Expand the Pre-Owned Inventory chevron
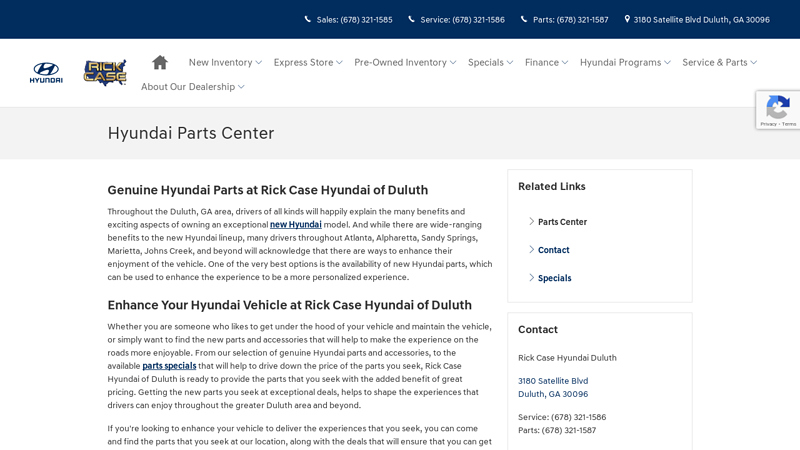Image resolution: width=800 pixels, height=450 pixels. [453, 63]
